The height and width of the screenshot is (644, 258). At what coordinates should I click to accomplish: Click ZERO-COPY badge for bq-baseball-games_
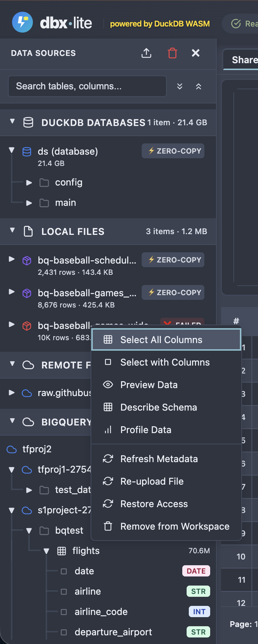173,293
